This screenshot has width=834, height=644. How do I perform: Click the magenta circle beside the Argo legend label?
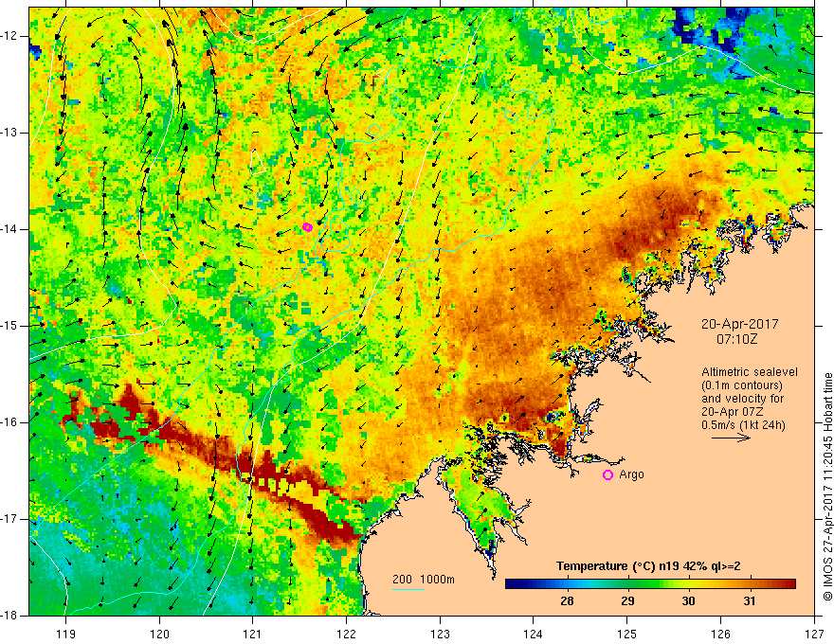coord(607,475)
